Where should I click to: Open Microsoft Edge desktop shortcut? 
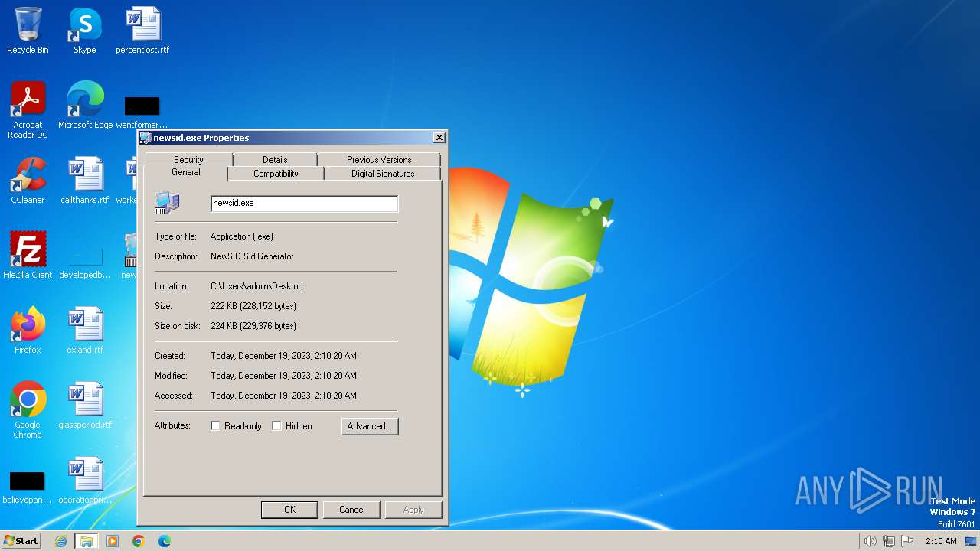point(85,105)
